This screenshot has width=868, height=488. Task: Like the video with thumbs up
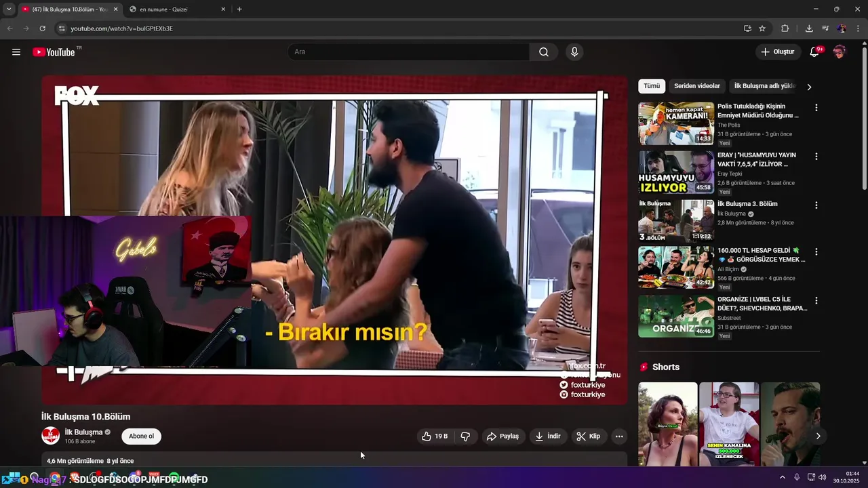(434, 436)
